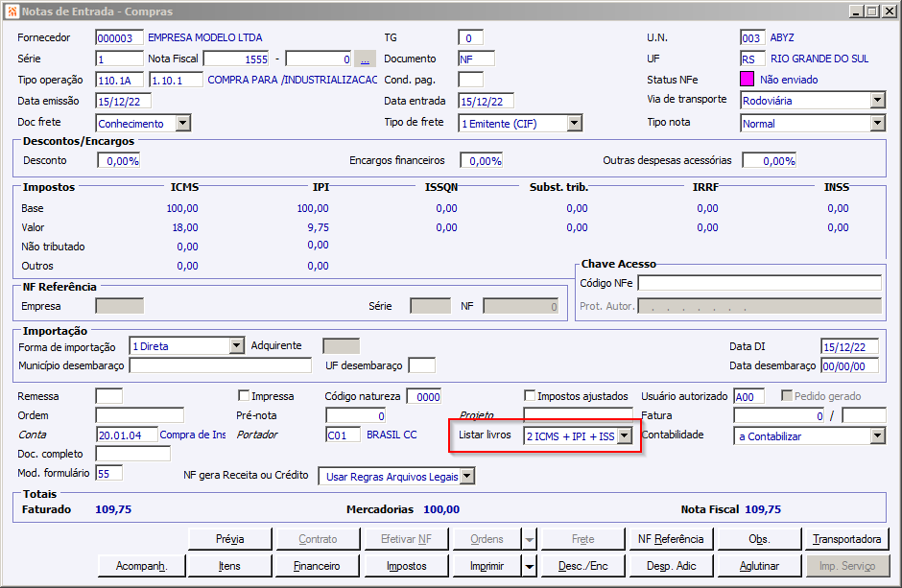Click the arrow beside the Imprimir button
The height and width of the screenshot is (588, 902).
[529, 566]
